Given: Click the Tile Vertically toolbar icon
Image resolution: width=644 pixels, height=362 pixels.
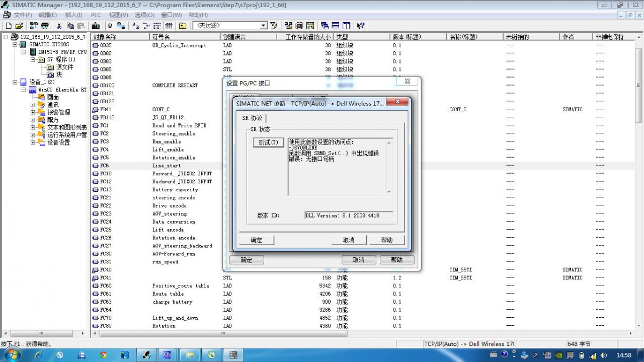Looking at the screenshot, I should pyautogui.click(x=347, y=26).
